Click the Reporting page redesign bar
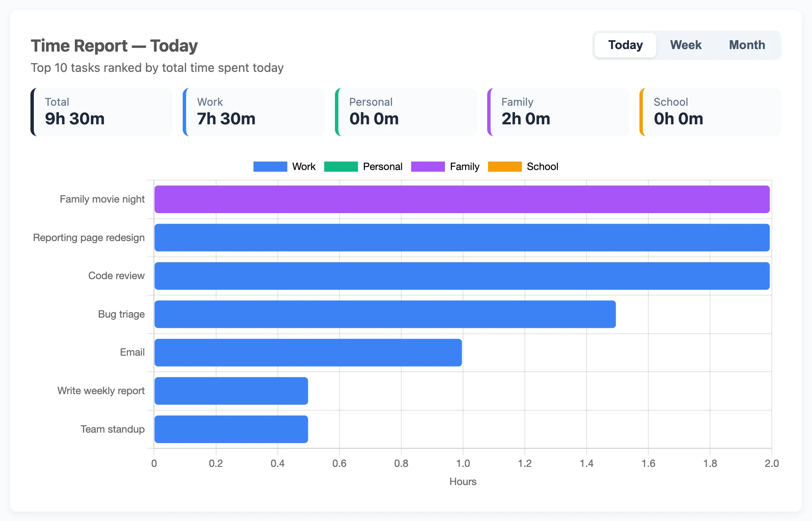812x521 pixels. point(462,238)
